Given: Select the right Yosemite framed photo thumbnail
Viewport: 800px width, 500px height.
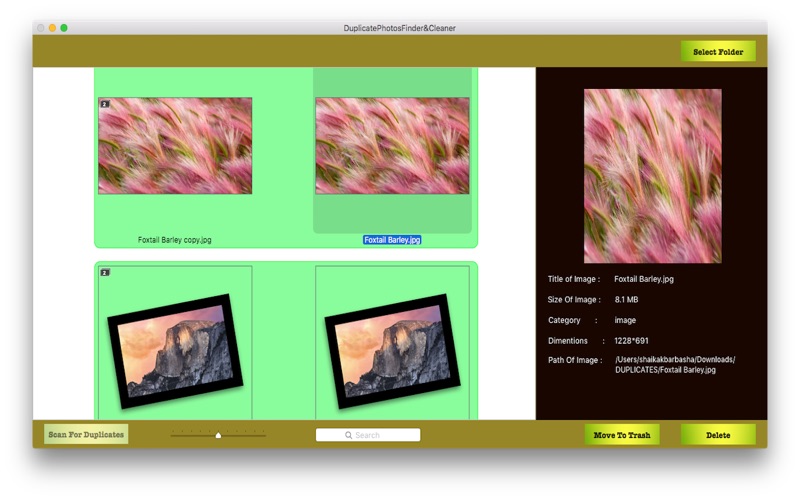Looking at the screenshot, I should [392, 351].
